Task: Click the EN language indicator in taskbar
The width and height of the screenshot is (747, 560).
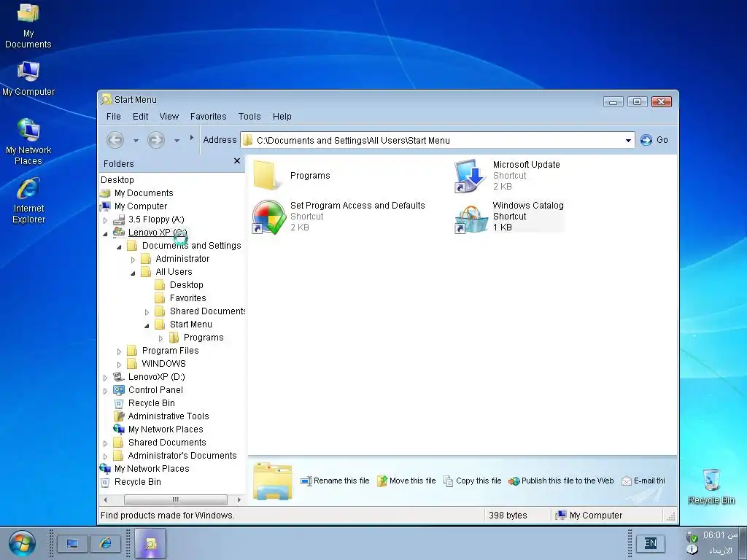Action: 650,543
